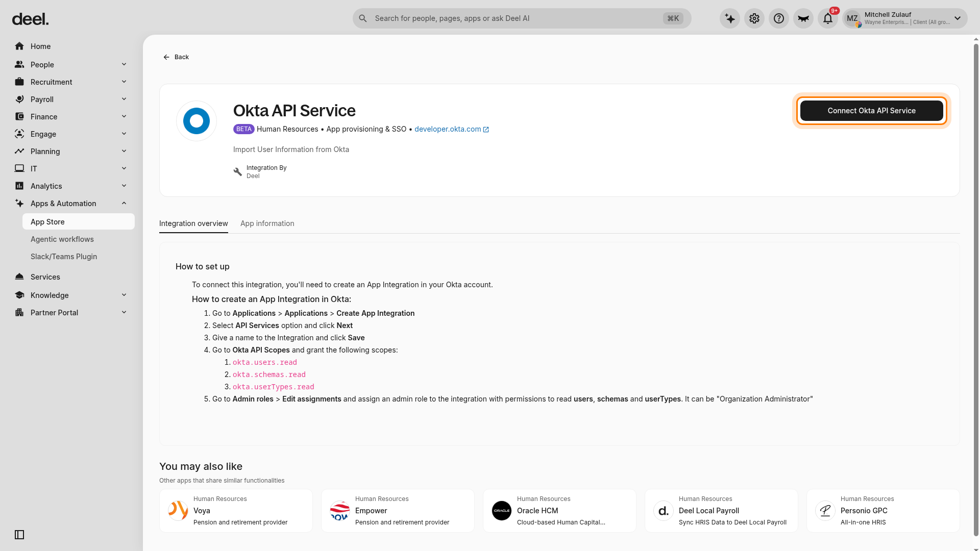Go to Services in sidebar
The image size is (980, 551).
tap(71, 277)
